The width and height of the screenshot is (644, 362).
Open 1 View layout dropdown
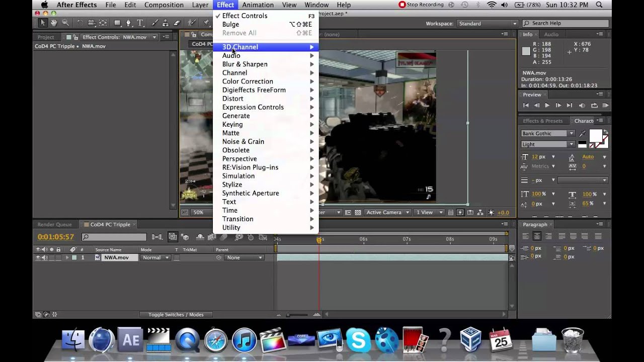(x=429, y=212)
